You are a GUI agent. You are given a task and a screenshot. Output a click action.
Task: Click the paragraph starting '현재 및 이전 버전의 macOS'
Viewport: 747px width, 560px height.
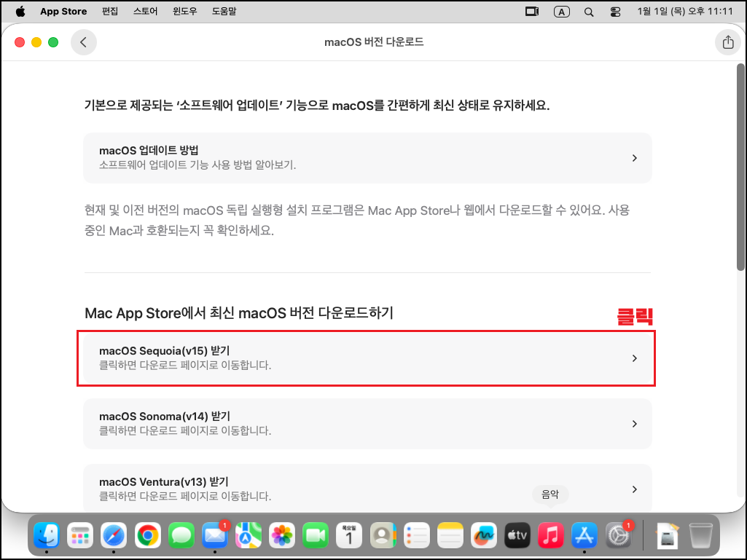[x=357, y=220]
